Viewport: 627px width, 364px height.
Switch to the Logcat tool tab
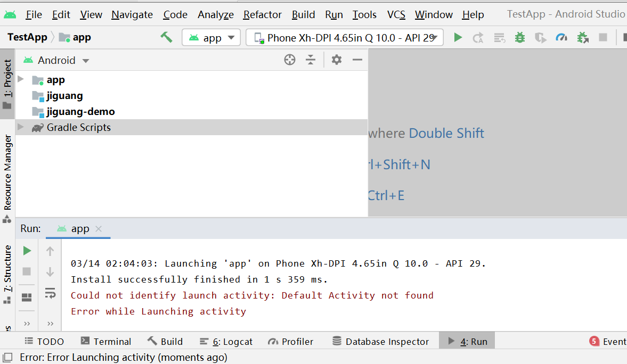[x=226, y=342]
